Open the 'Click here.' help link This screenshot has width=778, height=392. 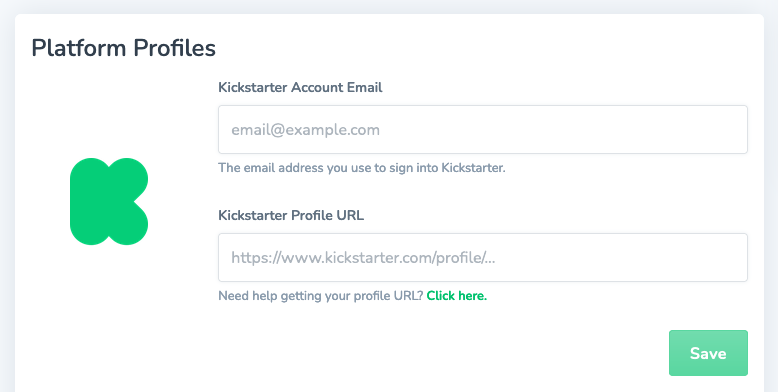coord(456,296)
